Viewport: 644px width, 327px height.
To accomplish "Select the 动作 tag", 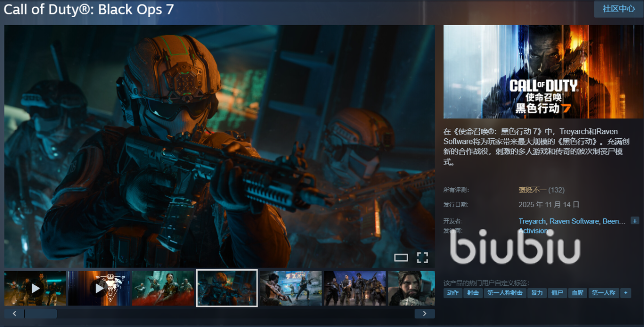I will (453, 293).
